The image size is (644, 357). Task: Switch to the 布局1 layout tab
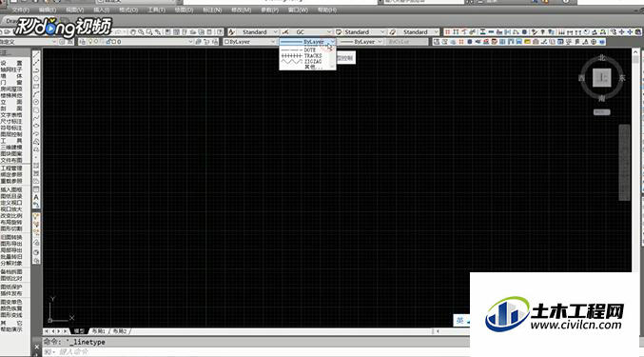pyautogui.click(x=98, y=331)
